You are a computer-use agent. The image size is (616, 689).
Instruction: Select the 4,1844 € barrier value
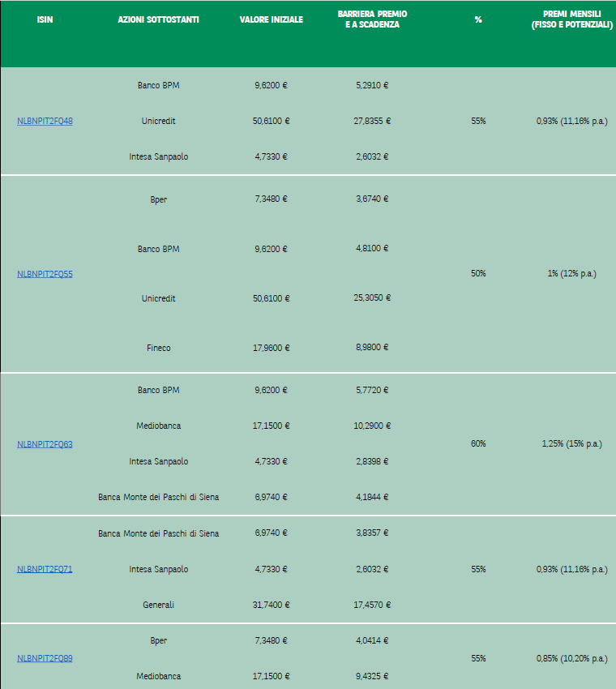coord(372,497)
